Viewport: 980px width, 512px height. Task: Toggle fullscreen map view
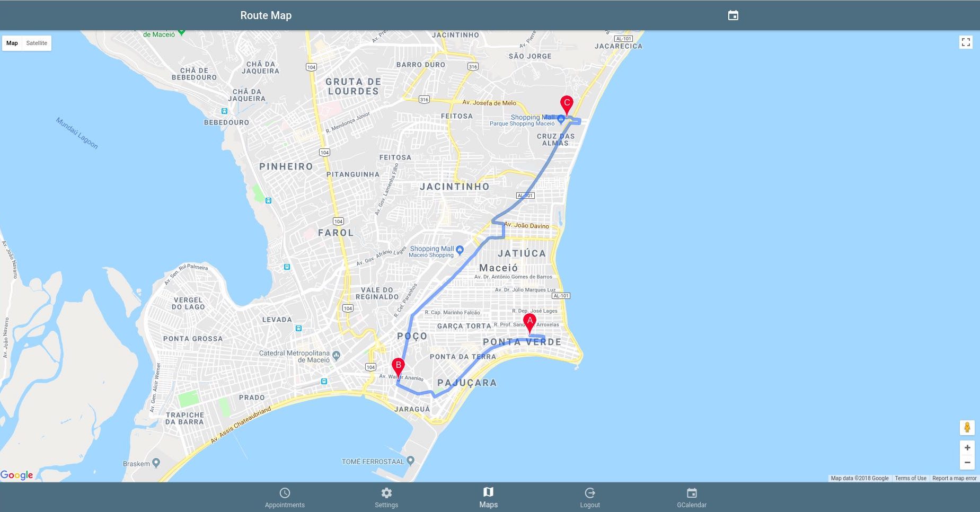click(966, 42)
